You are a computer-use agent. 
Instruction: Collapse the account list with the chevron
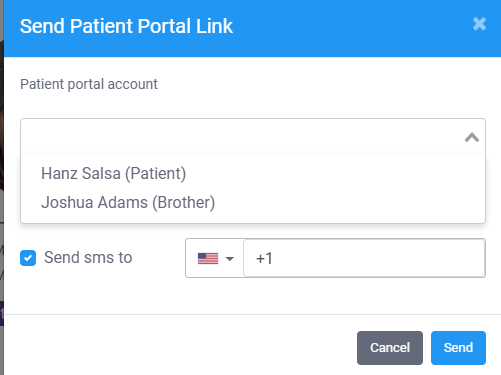pyautogui.click(x=472, y=137)
